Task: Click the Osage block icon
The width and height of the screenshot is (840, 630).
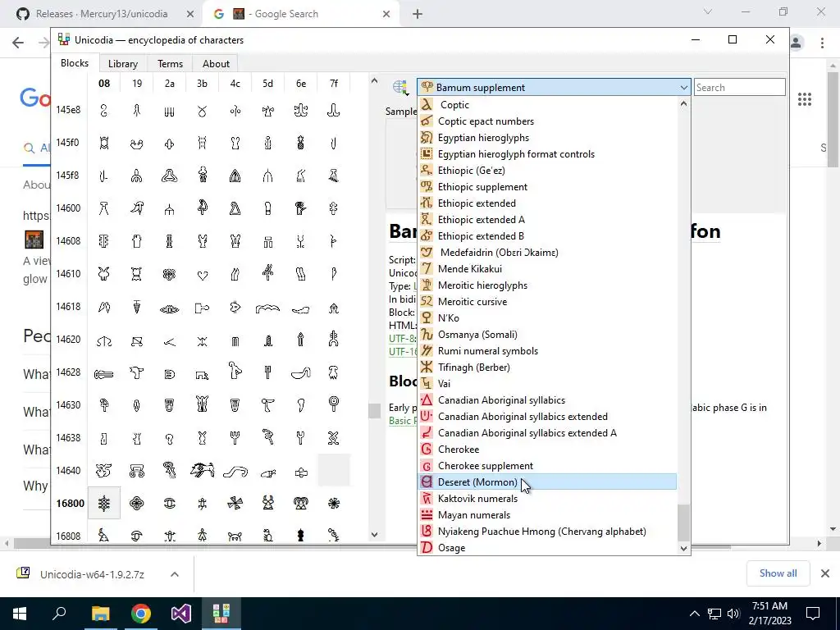Action: pyautogui.click(x=427, y=547)
